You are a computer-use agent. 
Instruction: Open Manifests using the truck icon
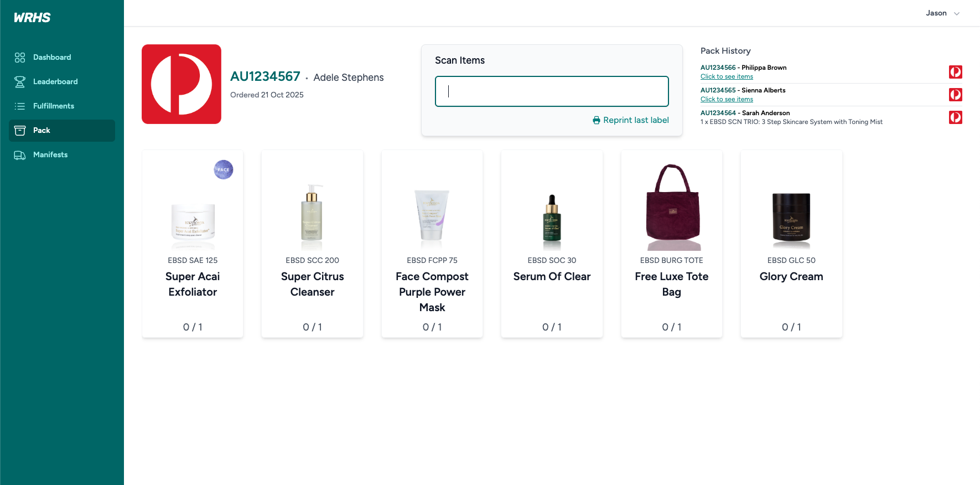pos(20,155)
